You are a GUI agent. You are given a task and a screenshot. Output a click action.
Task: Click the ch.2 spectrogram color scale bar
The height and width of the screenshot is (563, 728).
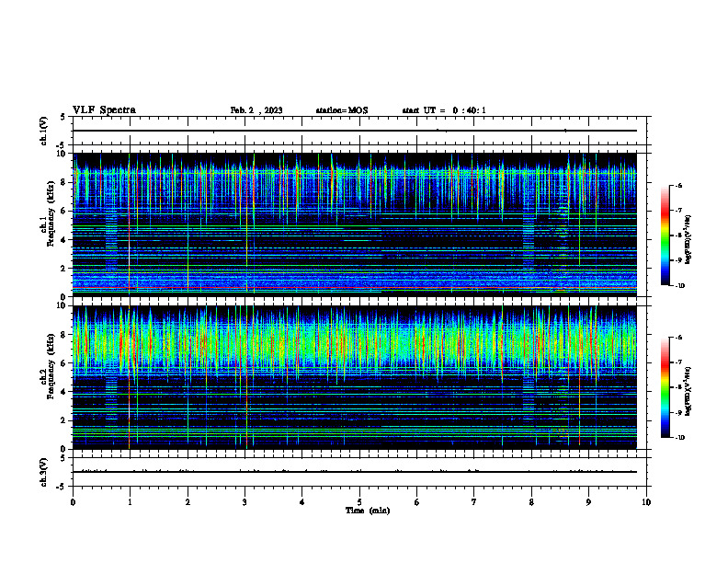coord(665,387)
